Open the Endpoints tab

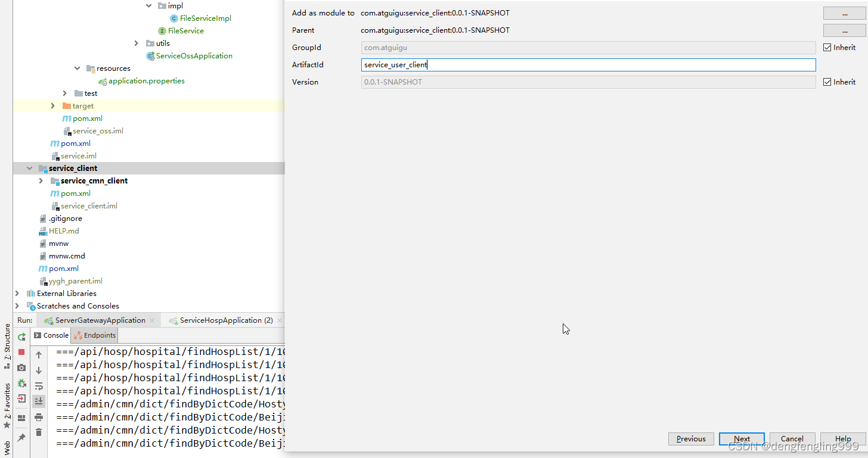[x=95, y=335]
